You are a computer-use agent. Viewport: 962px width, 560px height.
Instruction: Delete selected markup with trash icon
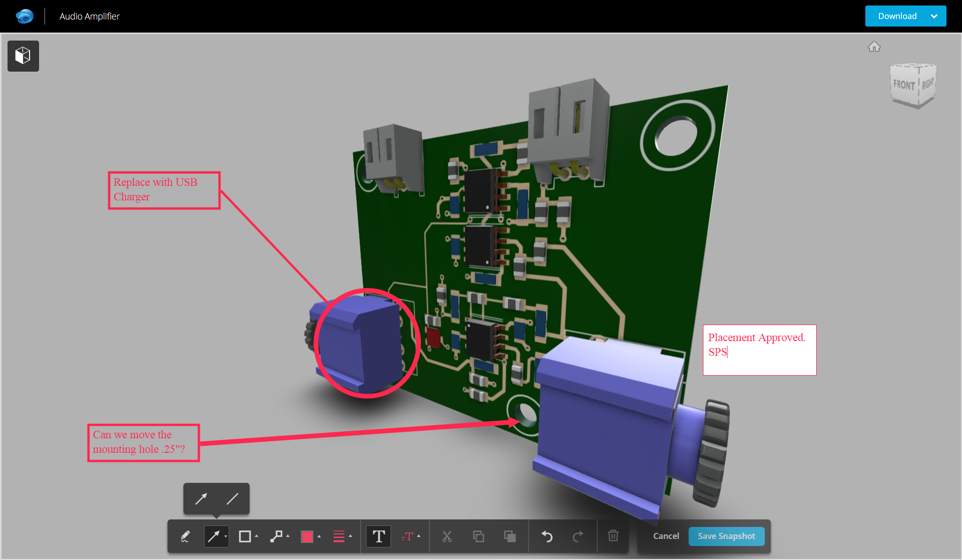613,536
